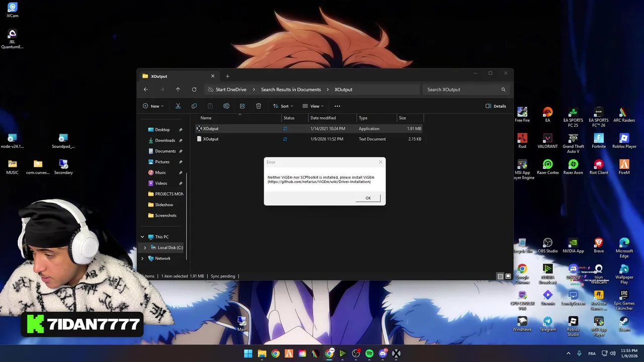Open Screenshots folder in navigation pane

tap(166, 216)
